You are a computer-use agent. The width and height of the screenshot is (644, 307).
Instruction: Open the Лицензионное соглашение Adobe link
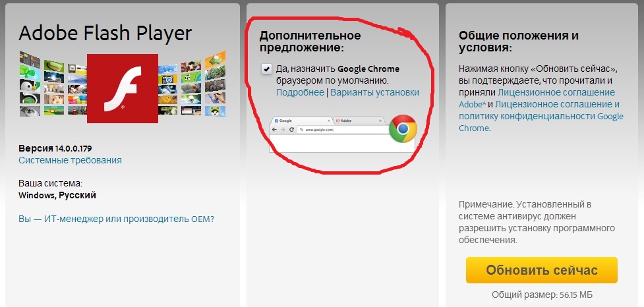coord(537,98)
